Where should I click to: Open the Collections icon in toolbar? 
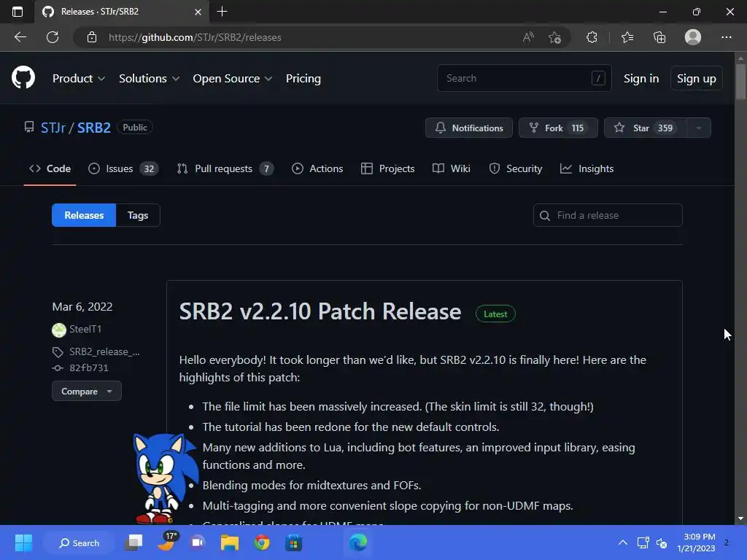tap(659, 37)
